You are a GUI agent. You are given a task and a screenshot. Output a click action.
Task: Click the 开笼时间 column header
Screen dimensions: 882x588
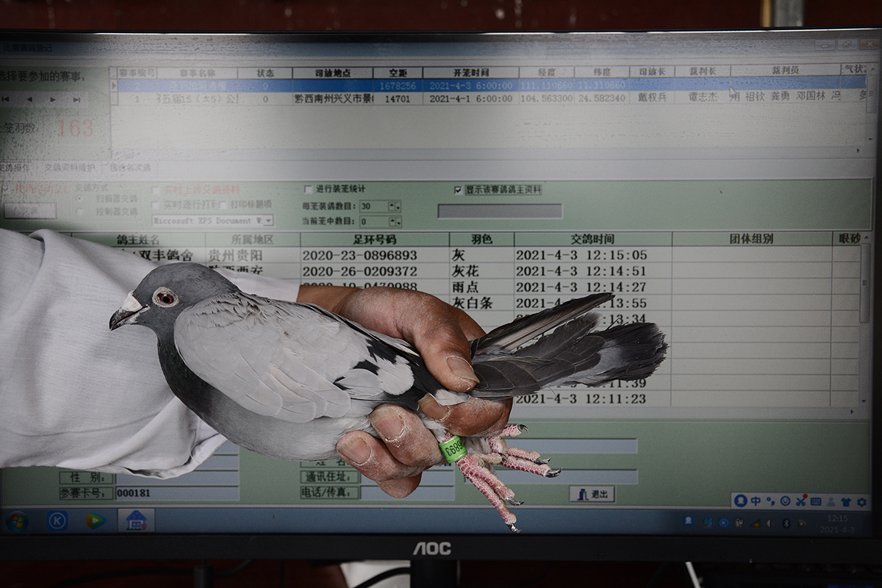coord(471,73)
